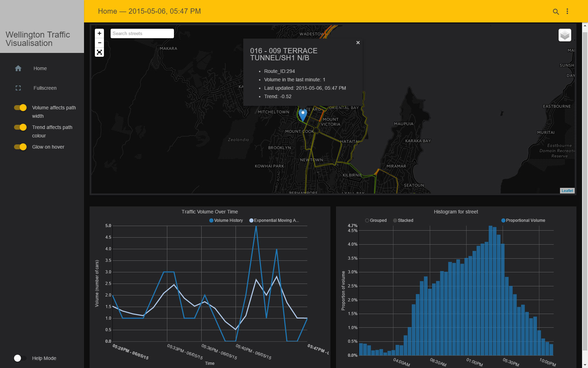
Task: Toggle Exponential Moving Average legend series
Action: (274, 220)
